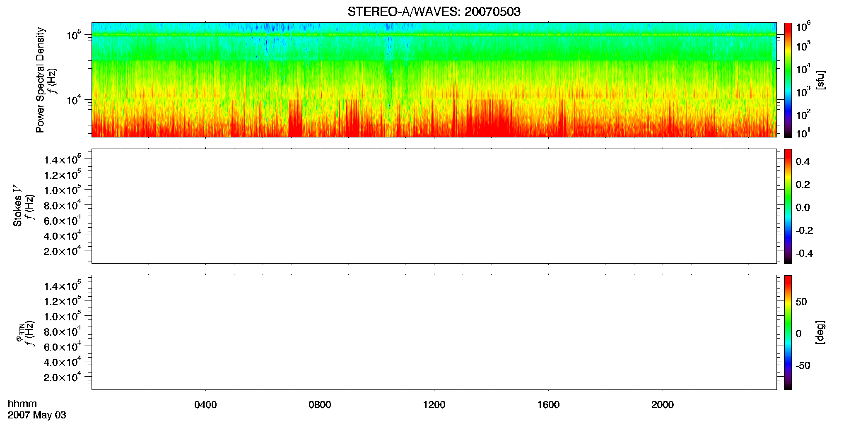
Task: Click the 1200 time axis label
Action: pos(434,405)
